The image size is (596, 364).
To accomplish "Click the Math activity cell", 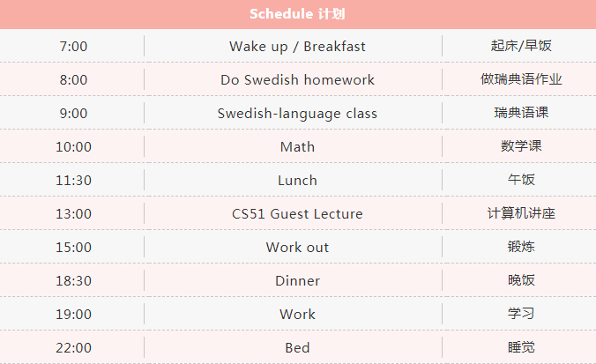I will (x=297, y=147).
